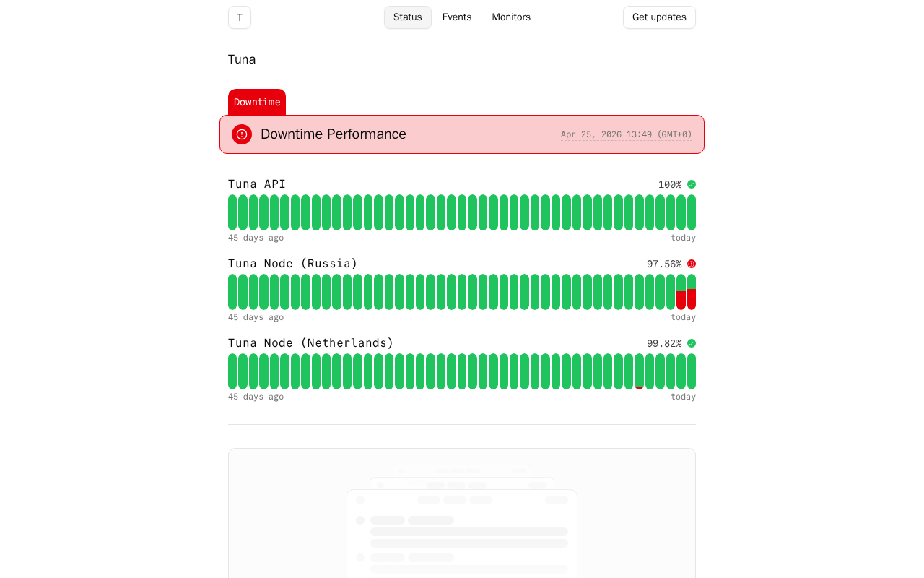Click the green check icon for Tuna API
Screen dimensions: 924x578
click(692, 184)
